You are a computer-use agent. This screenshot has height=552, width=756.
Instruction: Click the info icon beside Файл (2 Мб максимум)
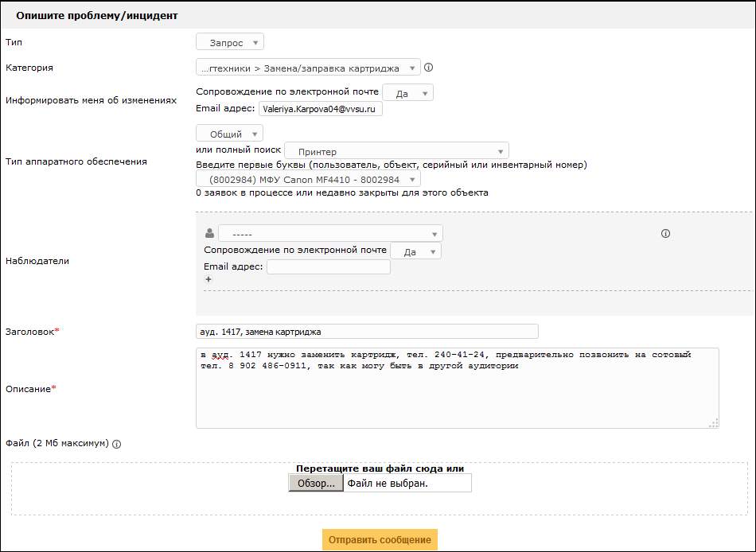click(116, 444)
